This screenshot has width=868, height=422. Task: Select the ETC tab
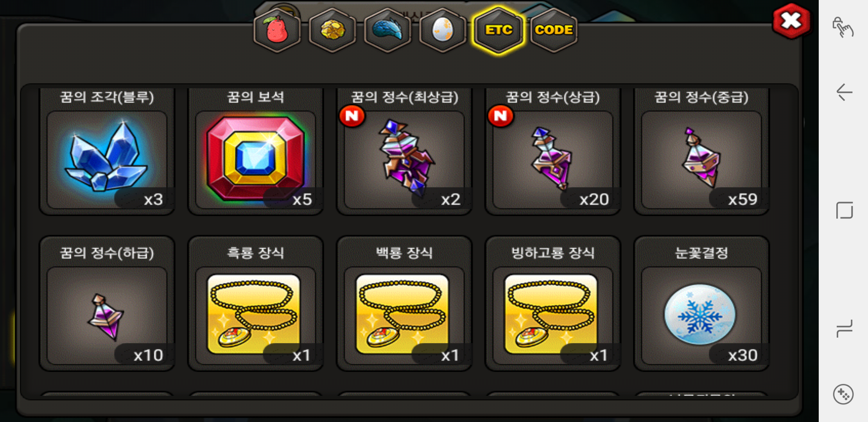[499, 30]
